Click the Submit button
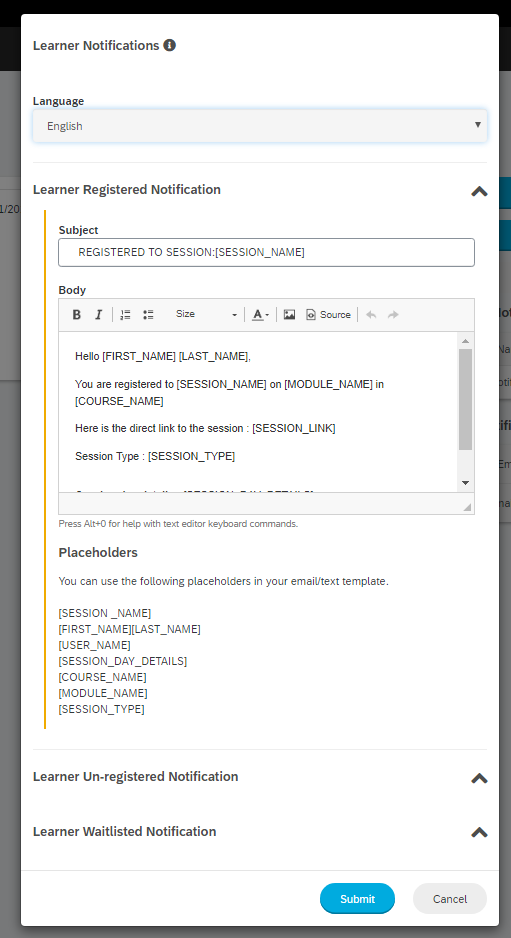Image resolution: width=511 pixels, height=938 pixels. point(357,899)
